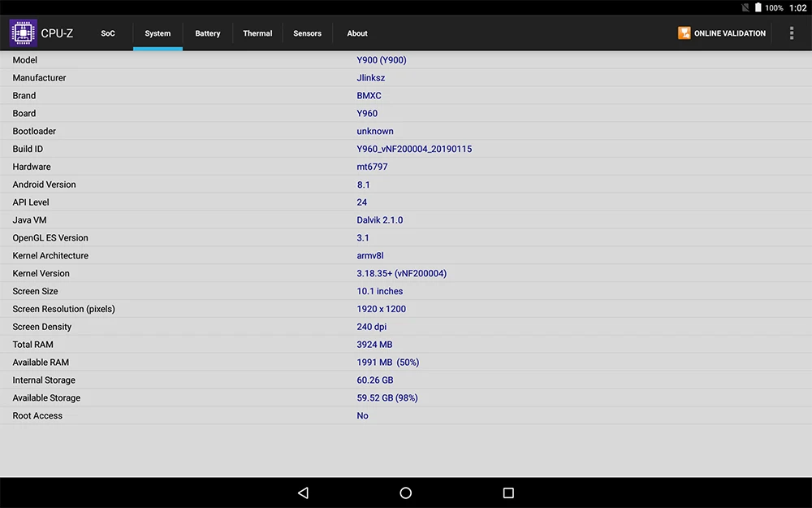812x508 pixels.
Task: Tap the Android home circle button
Action: (x=406, y=493)
